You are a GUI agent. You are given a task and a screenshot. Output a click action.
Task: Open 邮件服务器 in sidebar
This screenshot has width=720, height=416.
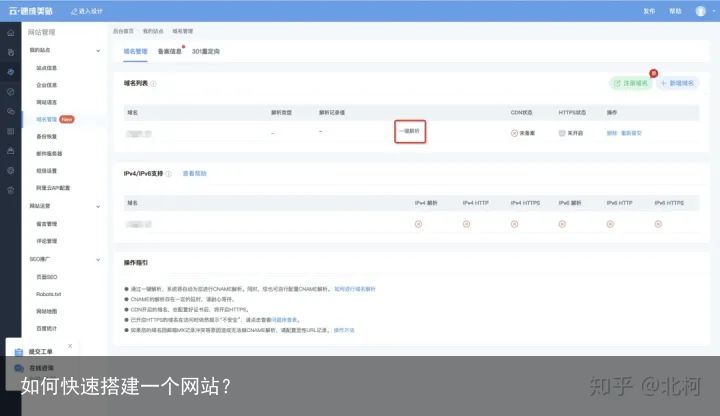(49, 153)
